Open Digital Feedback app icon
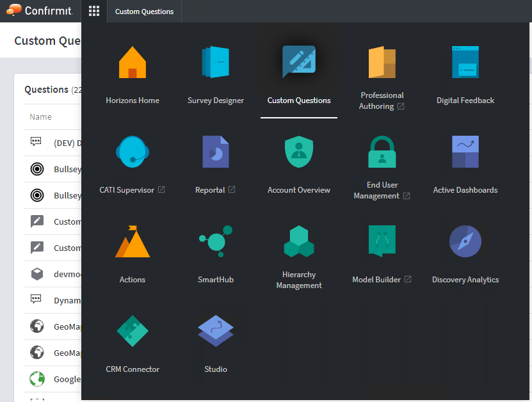This screenshot has width=532, height=402. tap(465, 62)
